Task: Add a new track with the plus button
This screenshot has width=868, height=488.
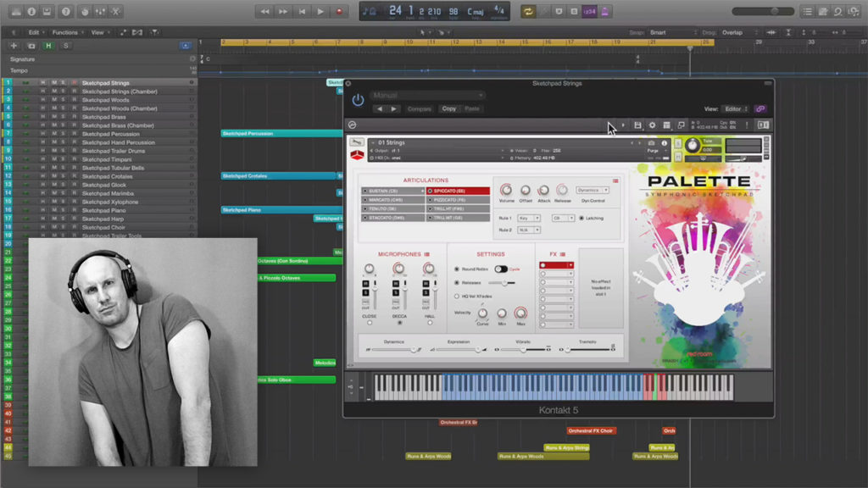Action: click(14, 46)
